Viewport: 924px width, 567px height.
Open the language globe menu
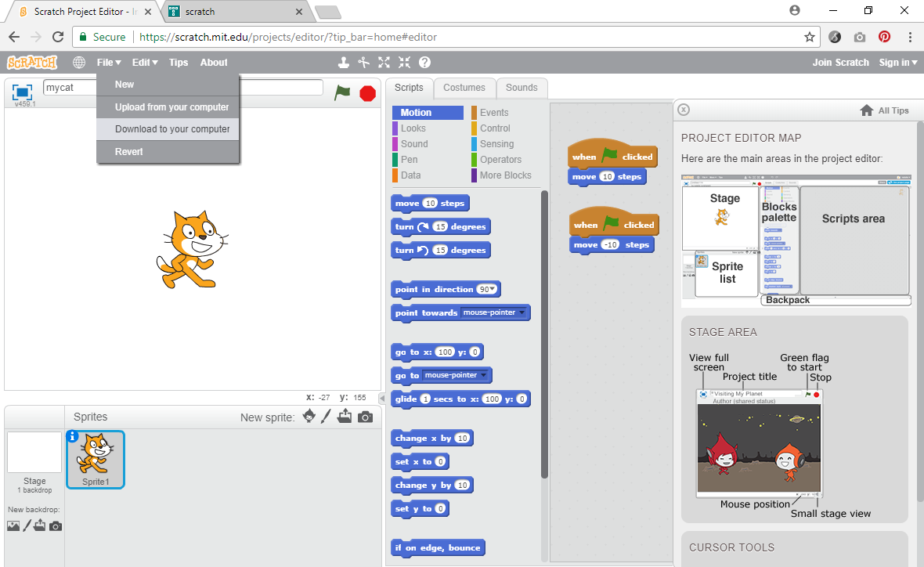pos(79,63)
